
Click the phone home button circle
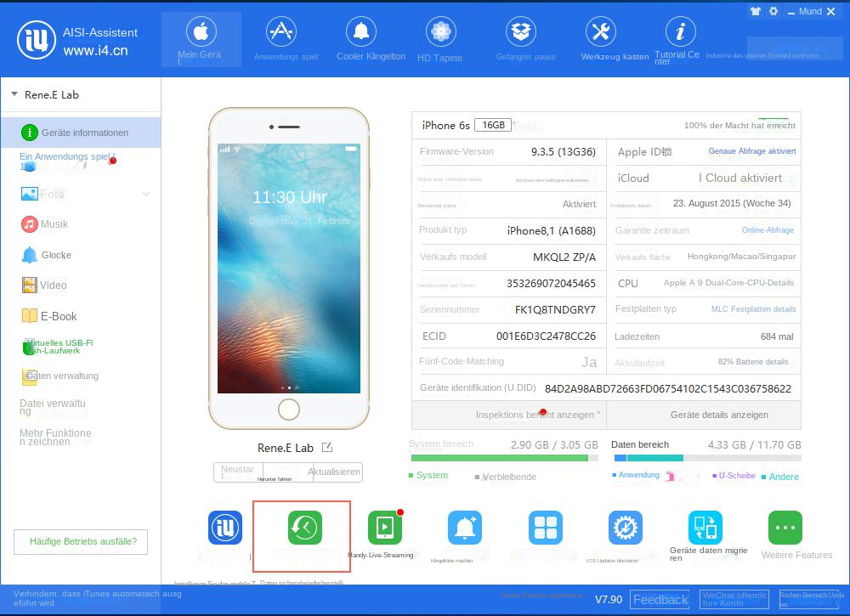point(289,410)
